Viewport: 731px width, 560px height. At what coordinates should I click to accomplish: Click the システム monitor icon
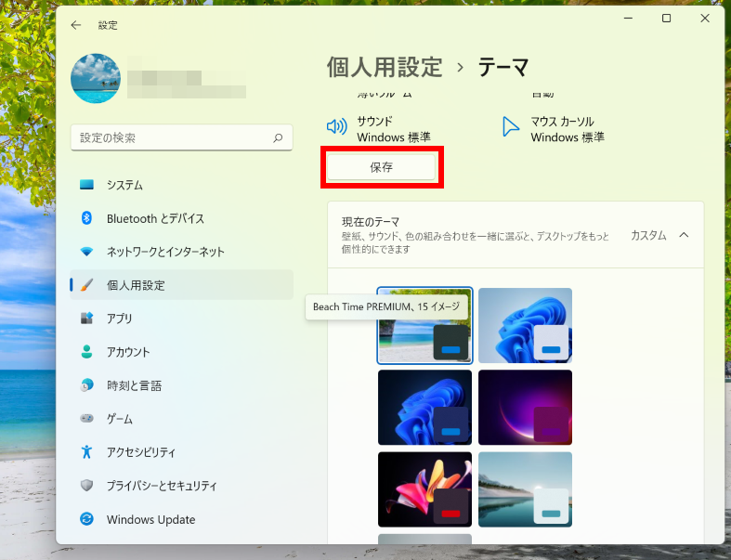click(x=86, y=185)
